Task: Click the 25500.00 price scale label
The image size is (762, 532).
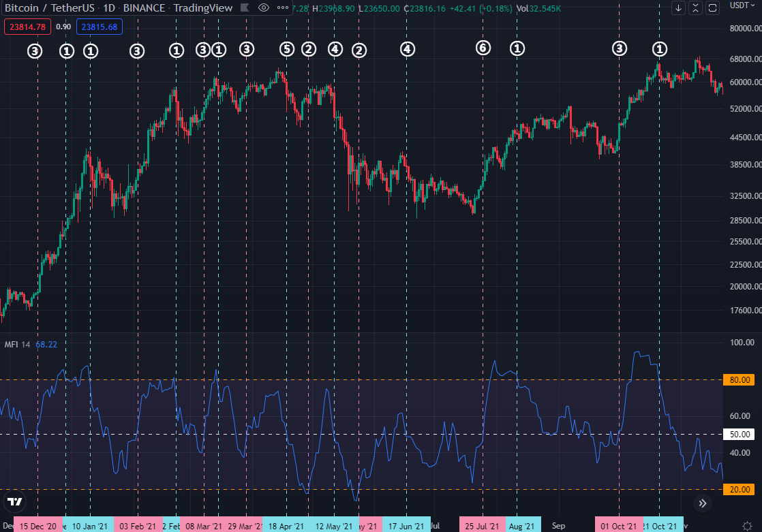Action: (746, 241)
